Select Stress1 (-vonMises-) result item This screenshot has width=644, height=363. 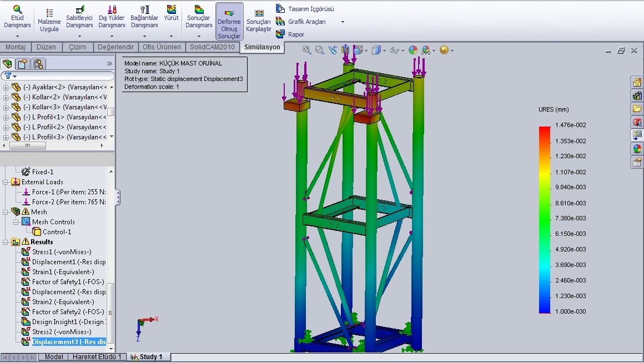coord(61,252)
